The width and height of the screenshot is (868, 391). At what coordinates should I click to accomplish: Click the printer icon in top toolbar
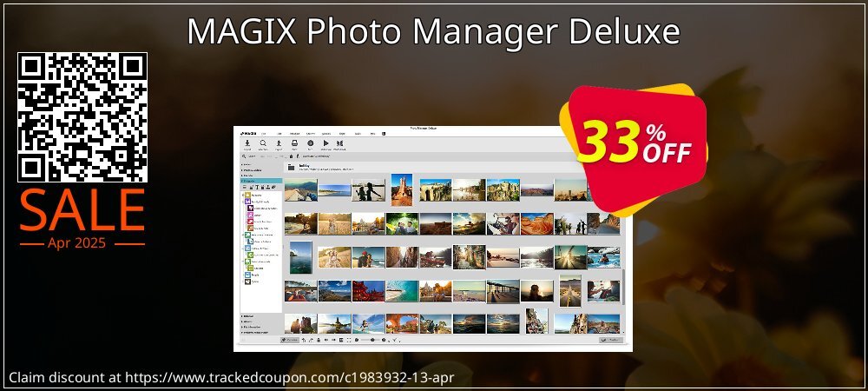[294, 142]
